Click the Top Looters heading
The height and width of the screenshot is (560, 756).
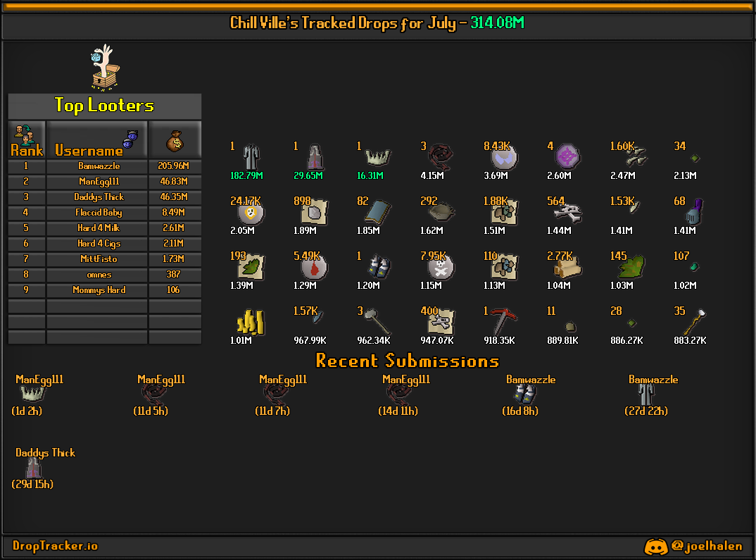(104, 105)
